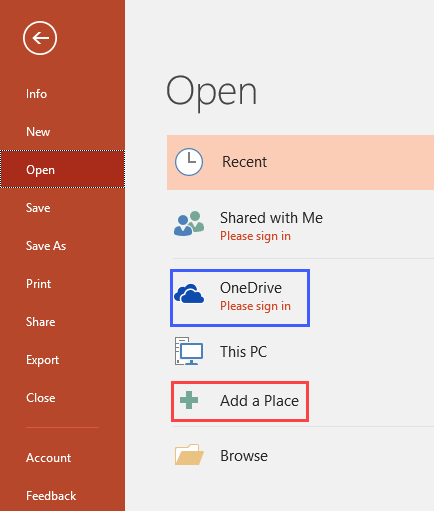Viewport: 434px width, 511px height.
Task: Click the This PC computer icon
Action: [x=189, y=351]
